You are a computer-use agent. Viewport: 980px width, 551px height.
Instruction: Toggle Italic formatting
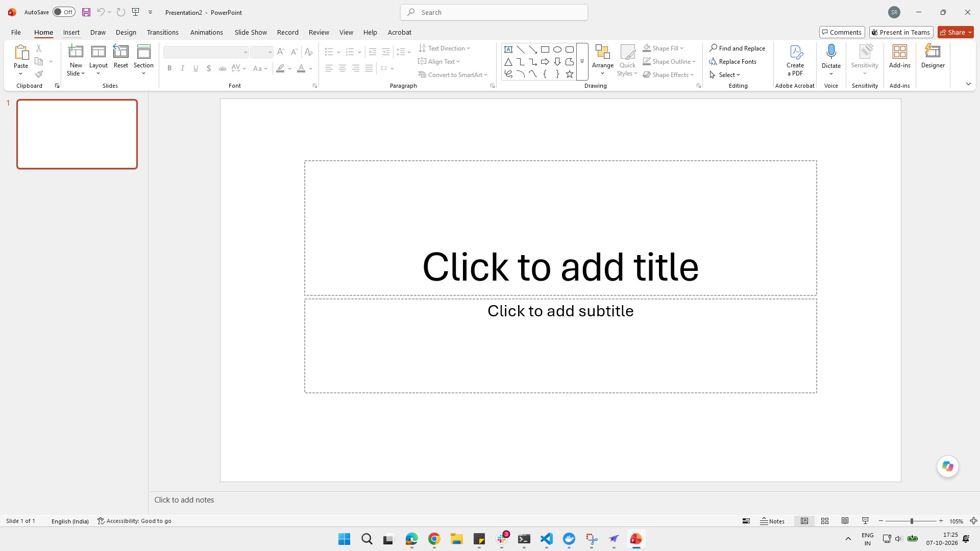coord(182,68)
